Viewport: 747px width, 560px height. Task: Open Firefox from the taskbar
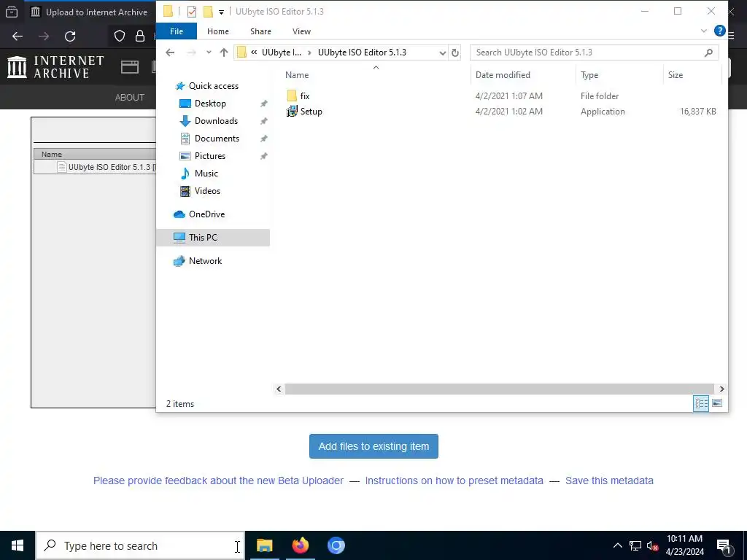300,545
